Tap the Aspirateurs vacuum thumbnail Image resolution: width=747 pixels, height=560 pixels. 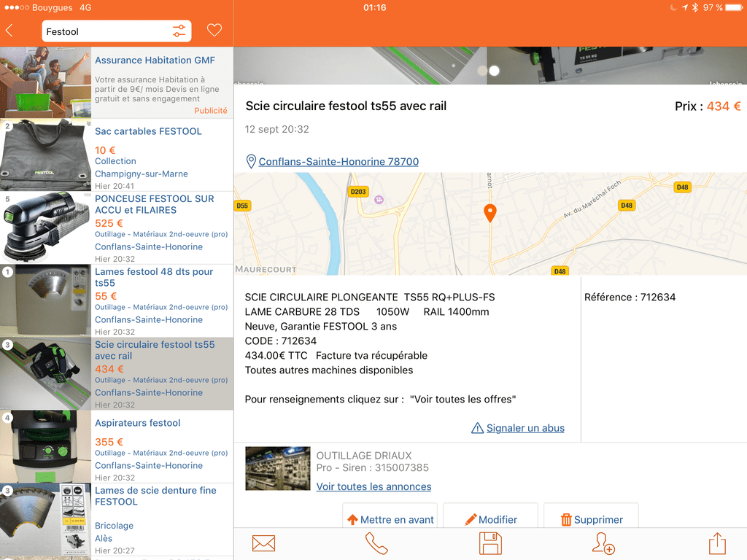click(45, 447)
